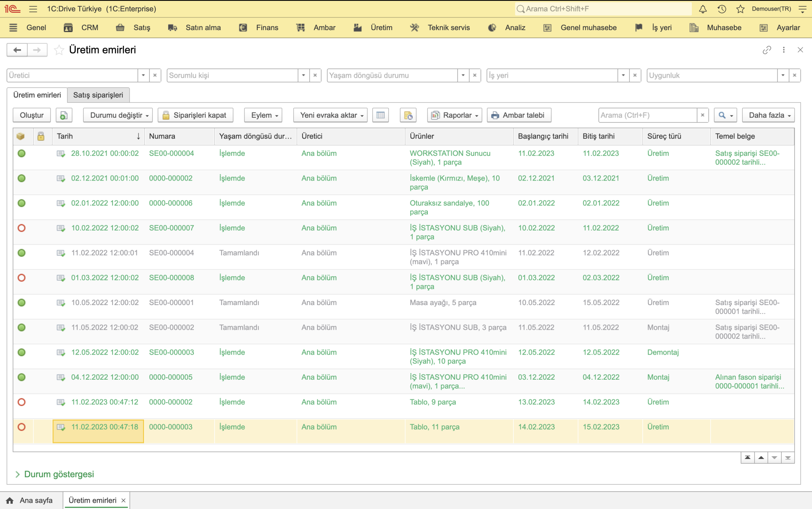Open the Durumu değiştir dropdown
The width and height of the screenshot is (812, 509).
pyautogui.click(x=118, y=115)
